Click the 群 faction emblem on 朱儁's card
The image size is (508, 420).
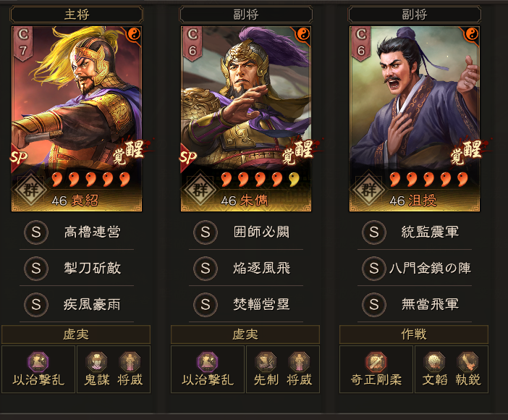tap(200, 189)
